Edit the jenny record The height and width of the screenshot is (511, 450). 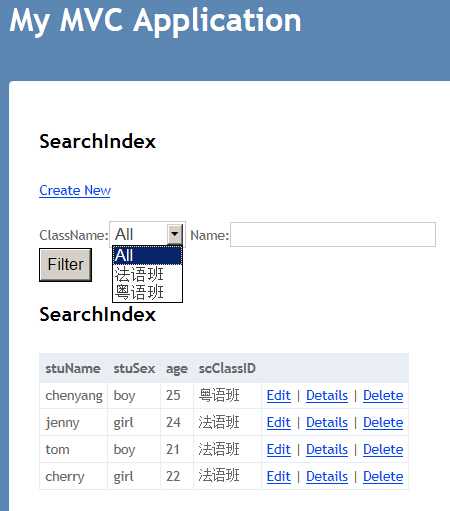coord(279,423)
